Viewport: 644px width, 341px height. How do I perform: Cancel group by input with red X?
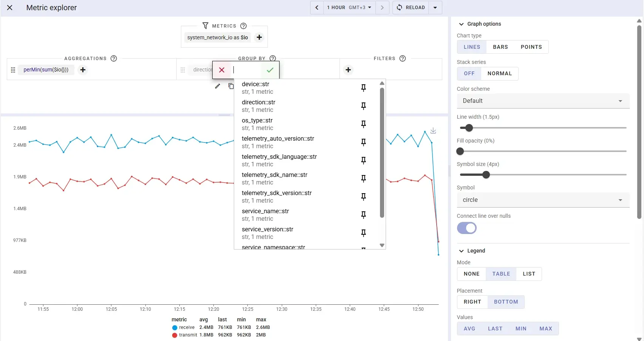(x=222, y=70)
